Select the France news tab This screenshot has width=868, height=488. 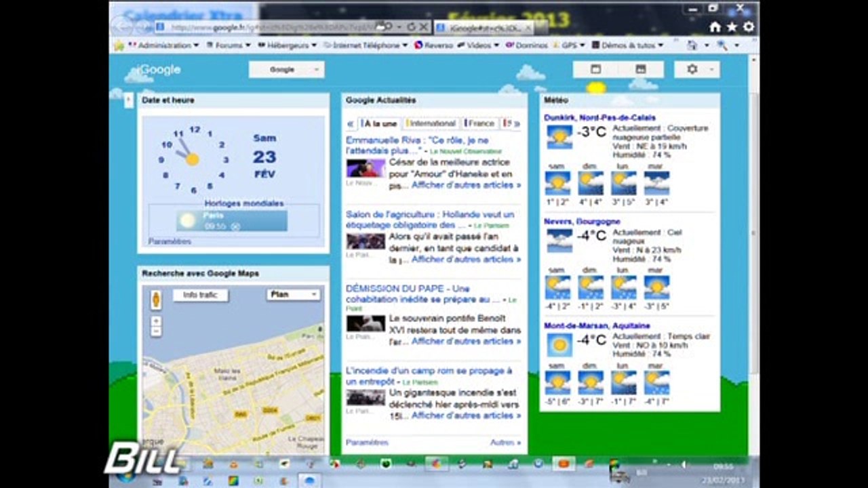(479, 123)
